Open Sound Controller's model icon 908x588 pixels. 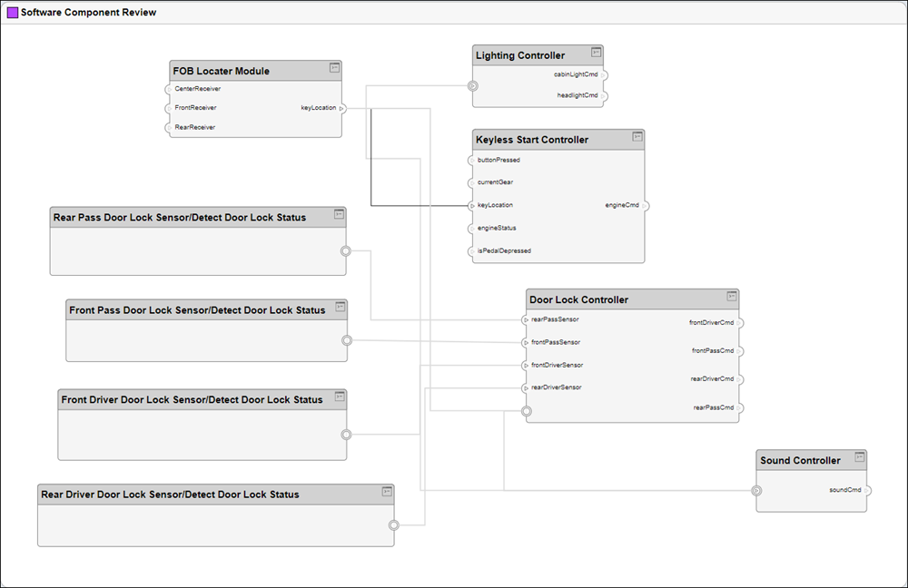click(x=859, y=459)
